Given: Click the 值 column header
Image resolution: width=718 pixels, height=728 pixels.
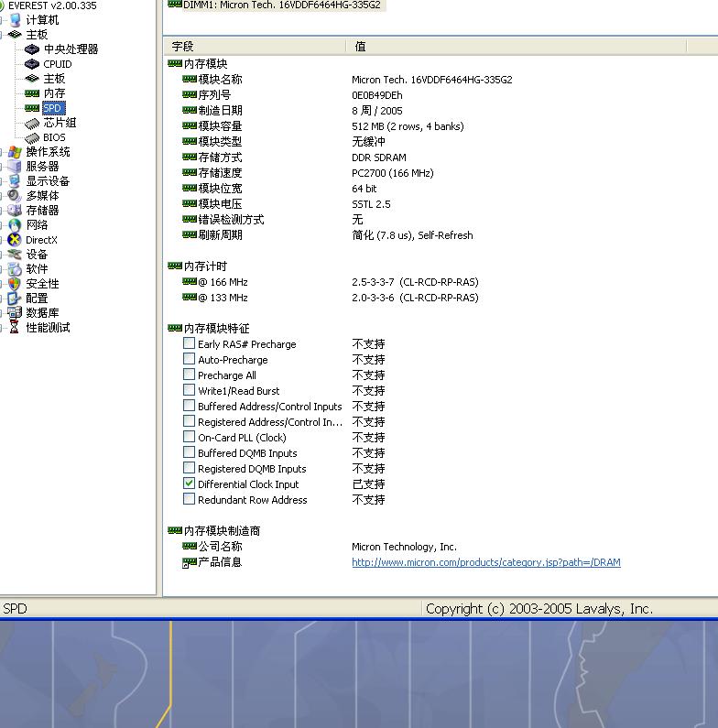Looking at the screenshot, I should tap(517, 47).
